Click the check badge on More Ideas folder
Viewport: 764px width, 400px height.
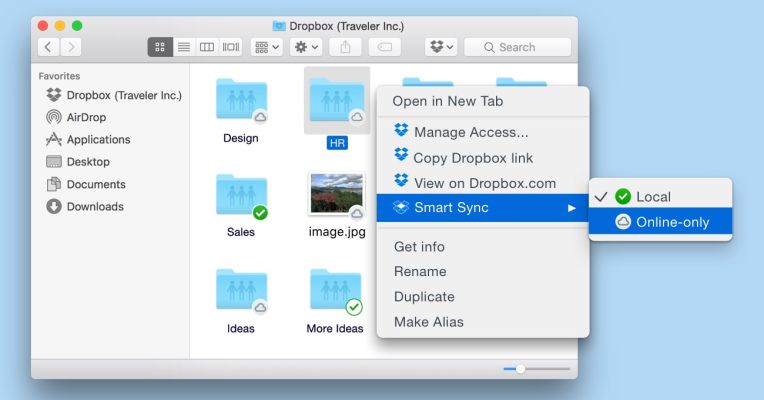354,307
